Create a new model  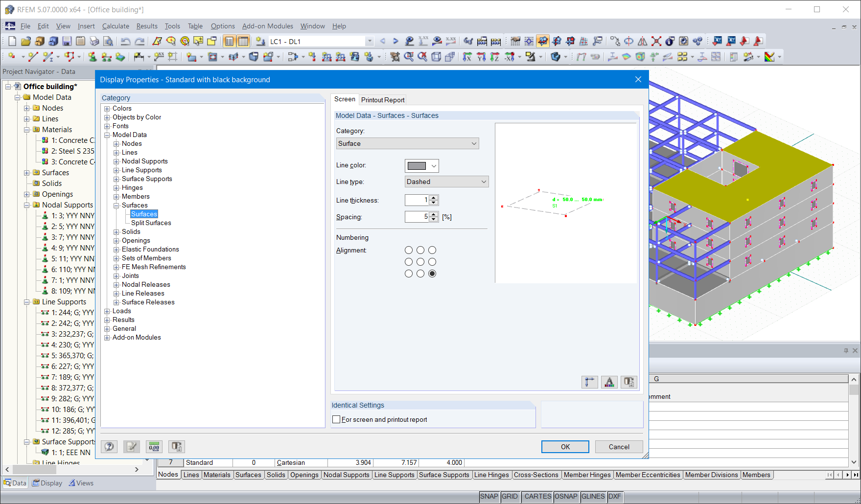[x=11, y=41]
